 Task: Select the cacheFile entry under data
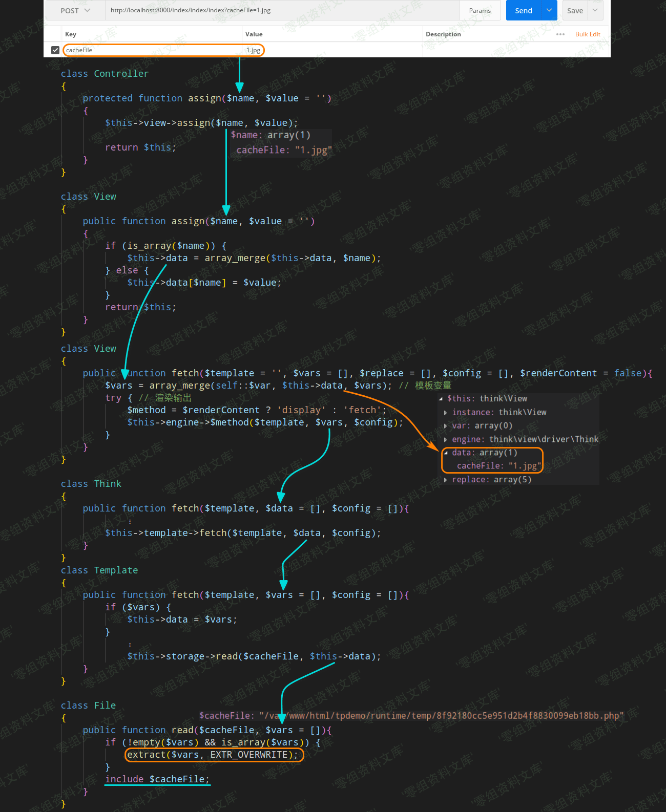(x=497, y=466)
